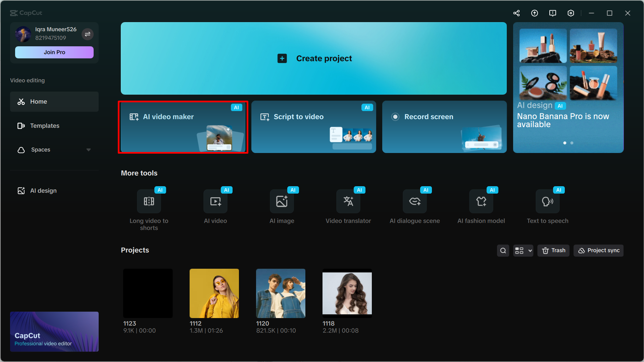
Task: Open the project thumbnail named 1112
Action: coord(214,293)
